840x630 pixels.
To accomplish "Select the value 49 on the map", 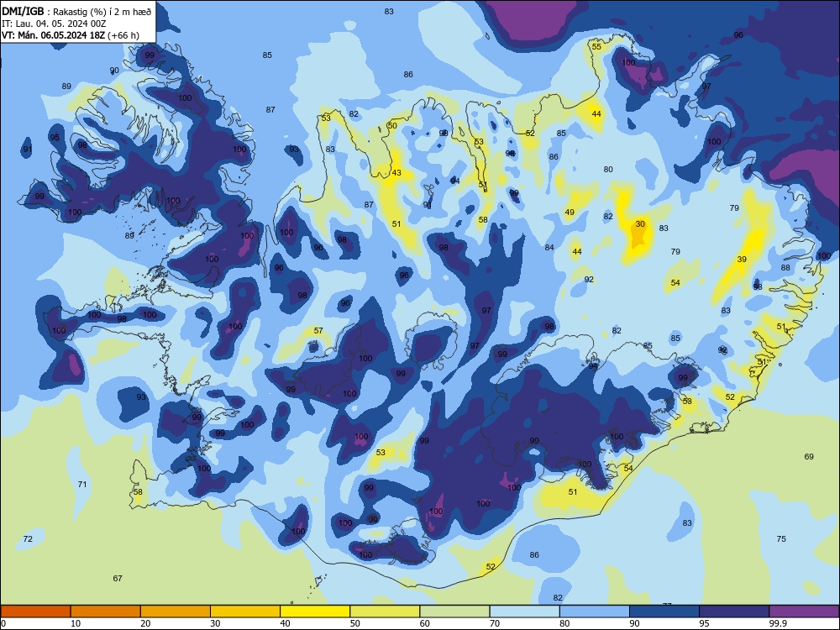I will (x=570, y=213).
